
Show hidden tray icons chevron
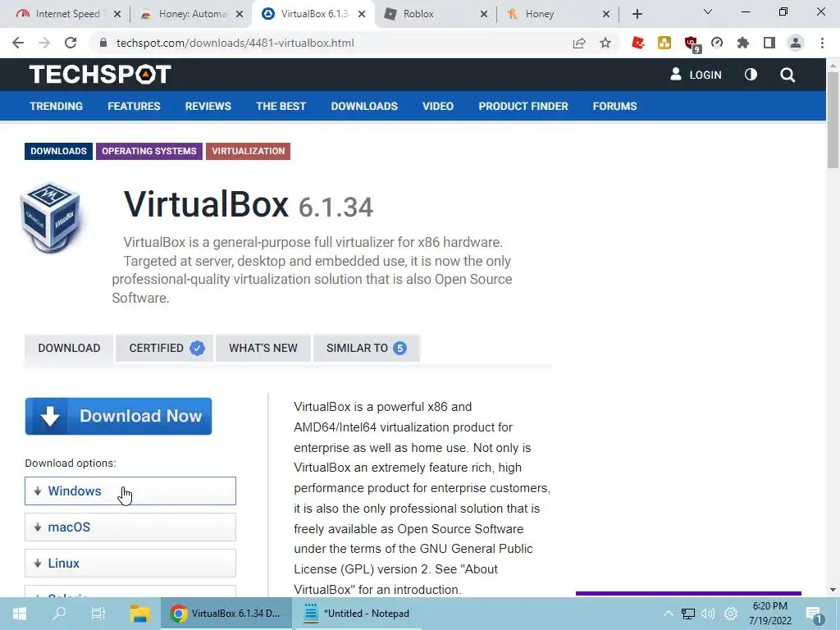coord(668,614)
